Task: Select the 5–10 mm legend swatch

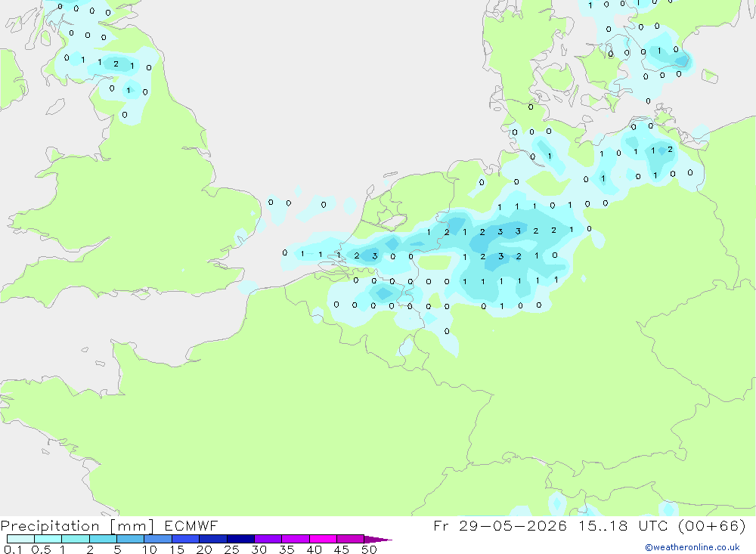Action: 131,539
